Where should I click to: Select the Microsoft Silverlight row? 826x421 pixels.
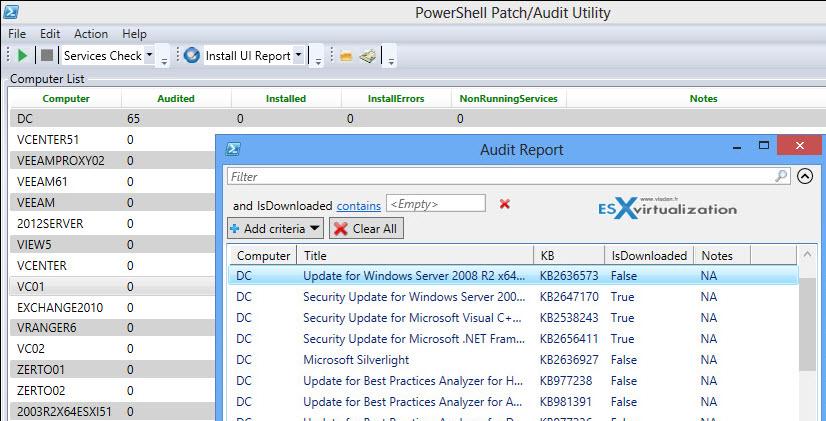514,360
